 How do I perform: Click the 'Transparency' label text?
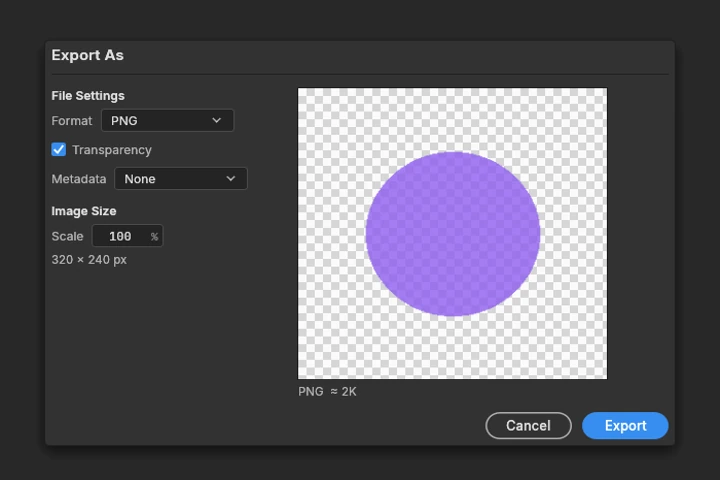(112, 150)
